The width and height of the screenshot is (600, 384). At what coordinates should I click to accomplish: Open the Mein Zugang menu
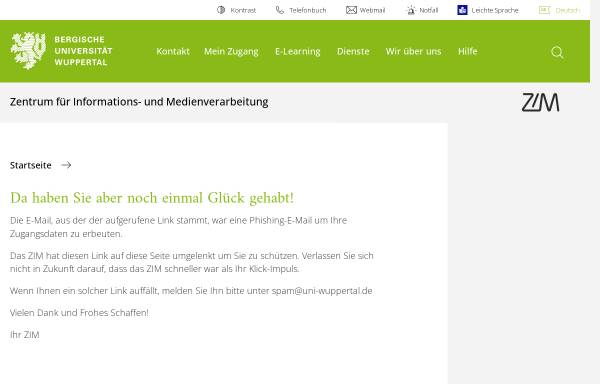pyautogui.click(x=231, y=51)
